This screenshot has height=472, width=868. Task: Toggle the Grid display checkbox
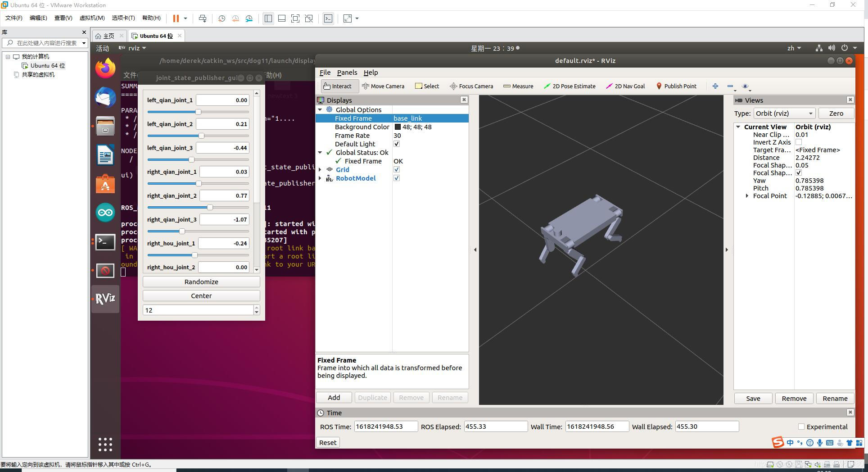[397, 170]
